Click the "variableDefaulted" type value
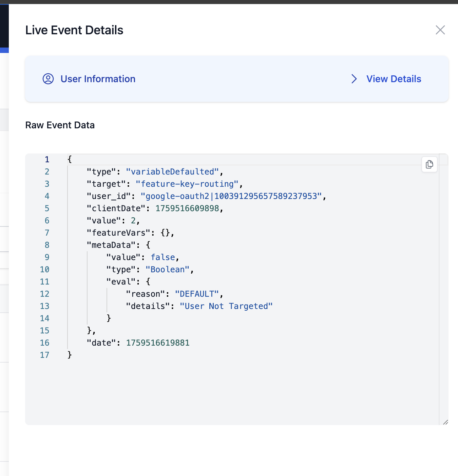The image size is (458, 476). 172,172
